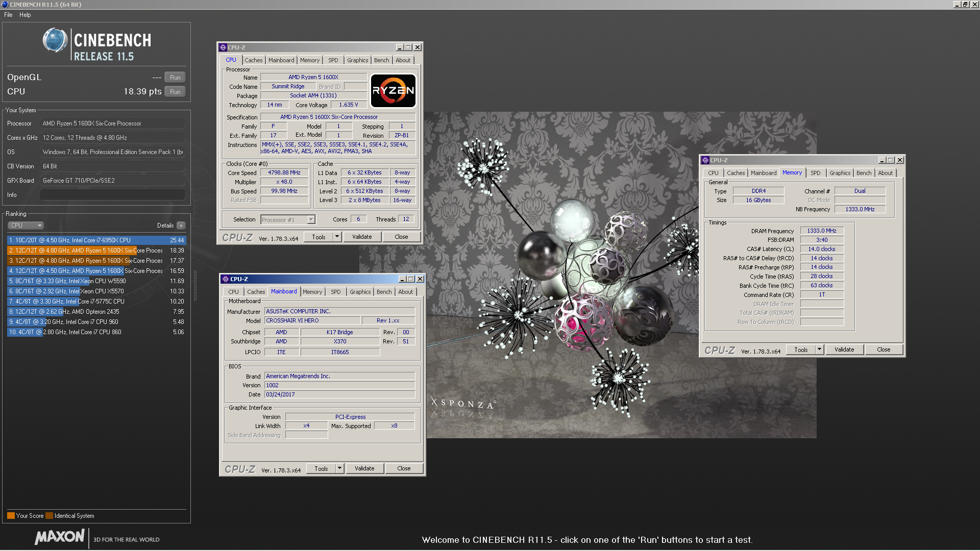Open SPD tab in Mainboard CPU-Z window
Screen dimensions: 980x551
point(336,292)
